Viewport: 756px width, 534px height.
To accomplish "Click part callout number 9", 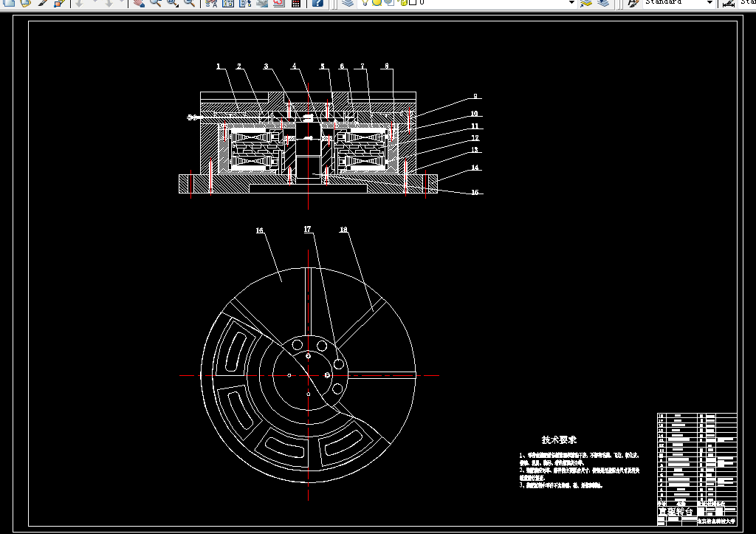I will [x=475, y=97].
